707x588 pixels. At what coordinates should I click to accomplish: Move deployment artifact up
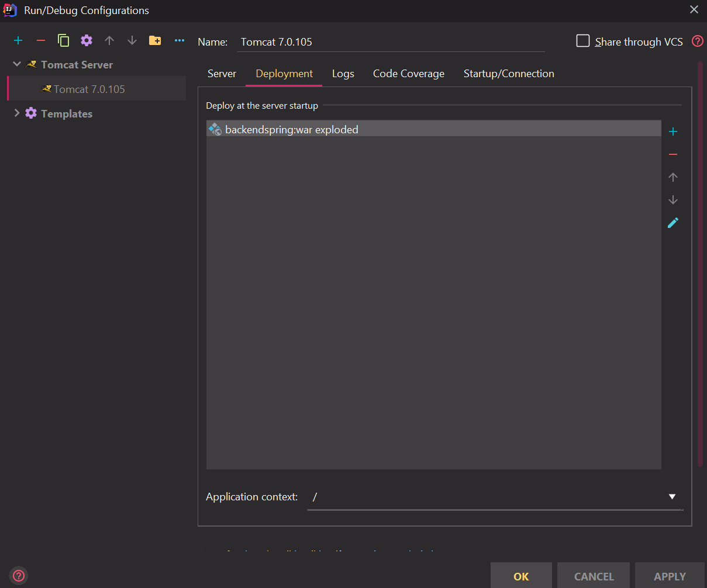(x=673, y=177)
